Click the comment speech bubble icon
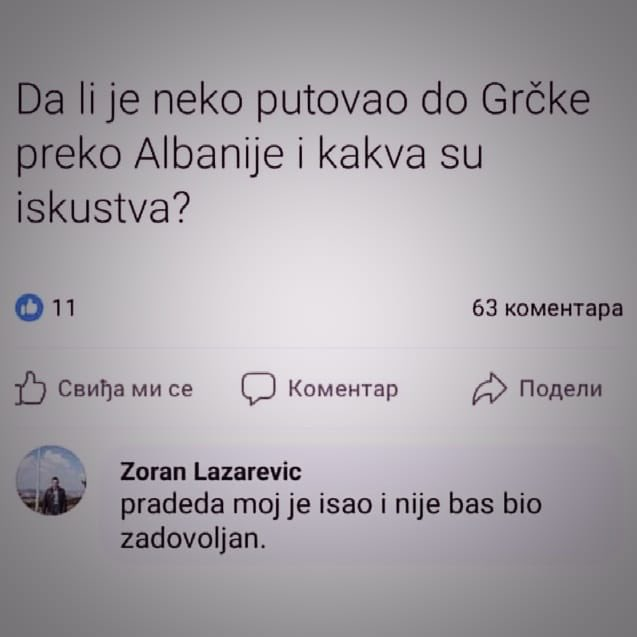The height and width of the screenshot is (637, 637). click(x=258, y=388)
